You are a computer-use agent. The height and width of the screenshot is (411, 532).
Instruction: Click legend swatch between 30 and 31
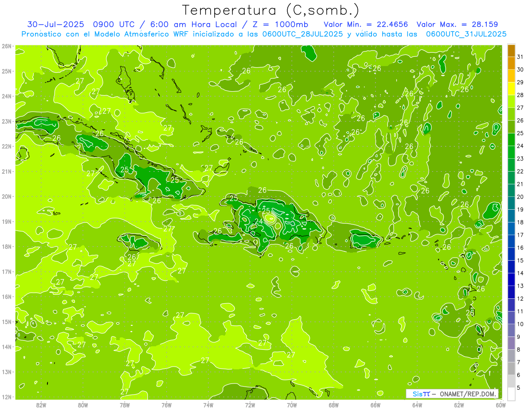click(511, 63)
